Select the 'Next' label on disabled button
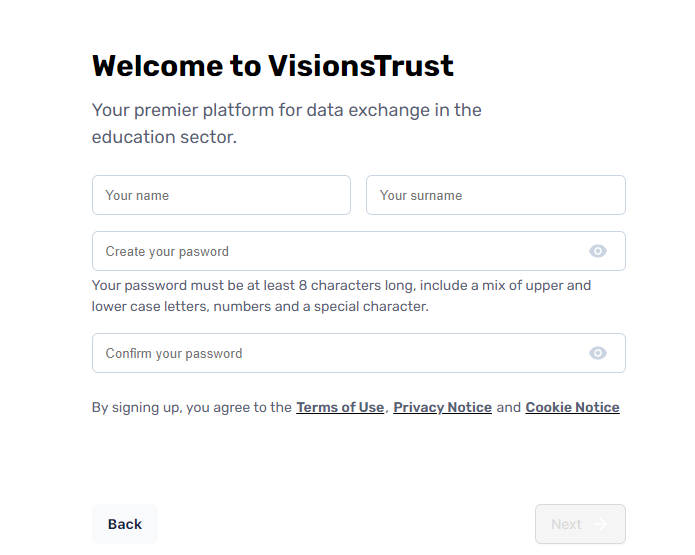The height and width of the screenshot is (555, 695). click(x=566, y=524)
